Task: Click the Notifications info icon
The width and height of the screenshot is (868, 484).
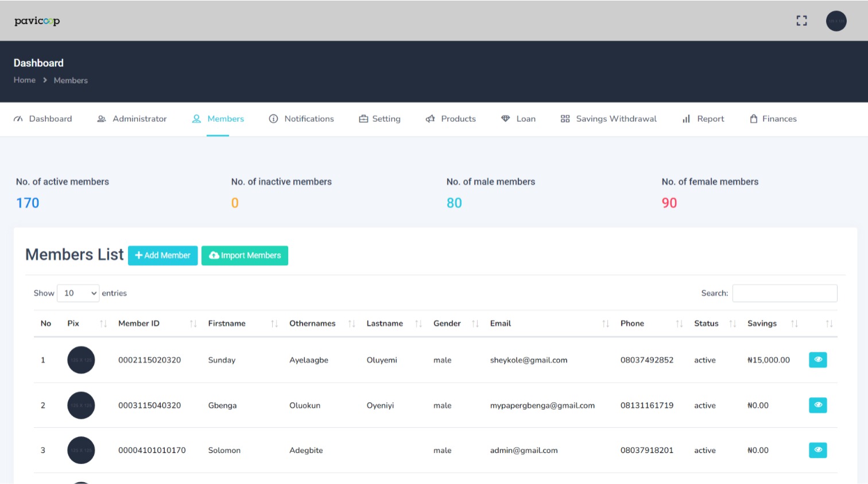Action: [273, 119]
